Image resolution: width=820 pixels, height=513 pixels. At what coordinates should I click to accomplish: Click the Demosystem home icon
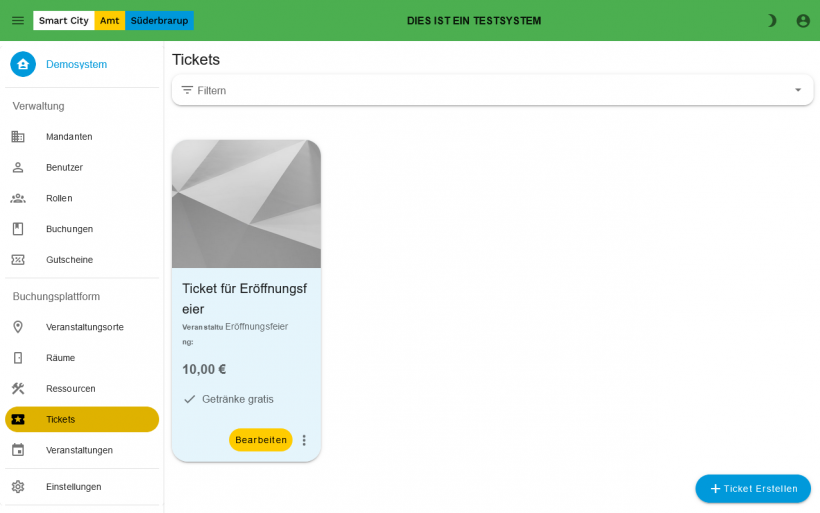[x=23, y=64]
